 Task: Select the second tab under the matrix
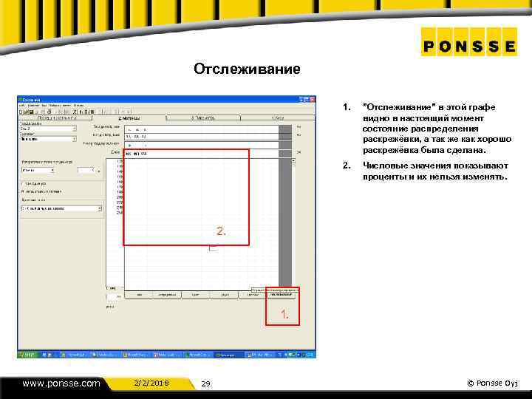167,295
